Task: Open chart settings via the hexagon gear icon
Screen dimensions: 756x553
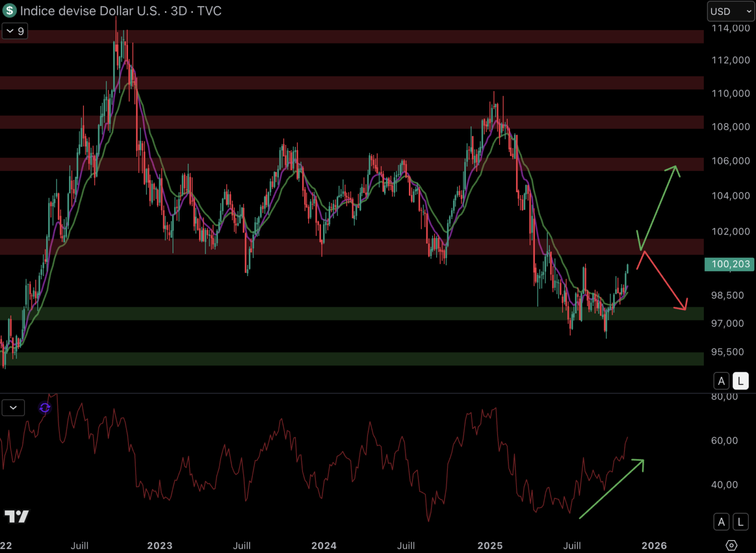Action: click(731, 545)
